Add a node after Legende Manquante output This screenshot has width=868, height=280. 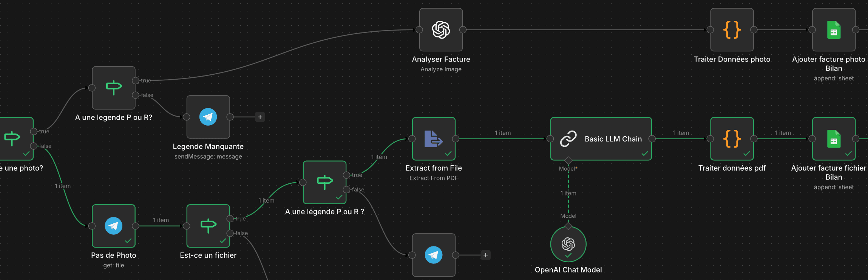[260, 117]
